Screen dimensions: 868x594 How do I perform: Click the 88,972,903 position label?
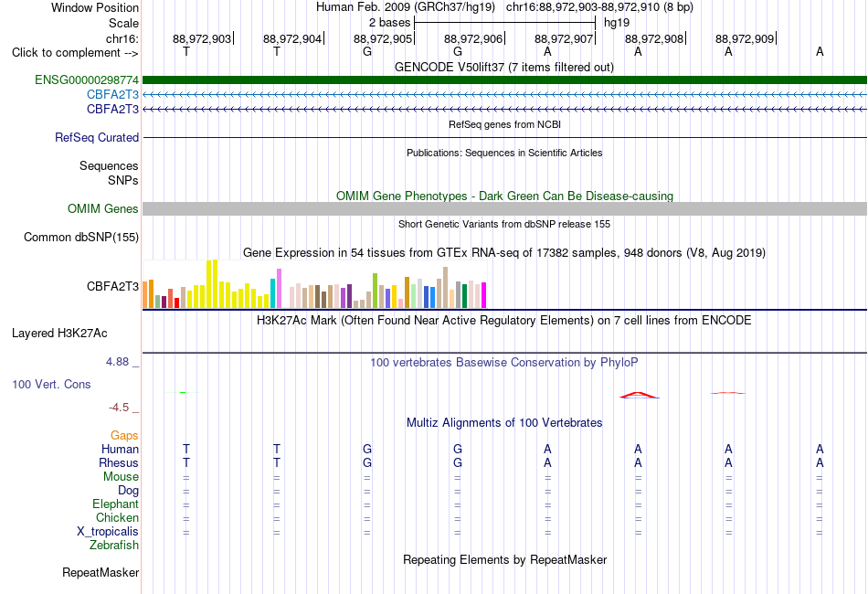point(202,38)
